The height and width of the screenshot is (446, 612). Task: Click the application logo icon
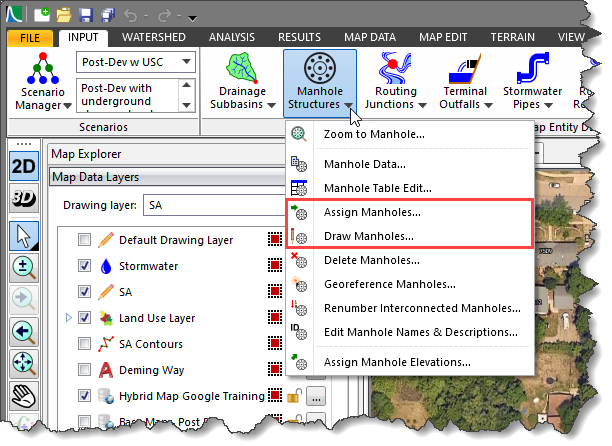[15, 14]
